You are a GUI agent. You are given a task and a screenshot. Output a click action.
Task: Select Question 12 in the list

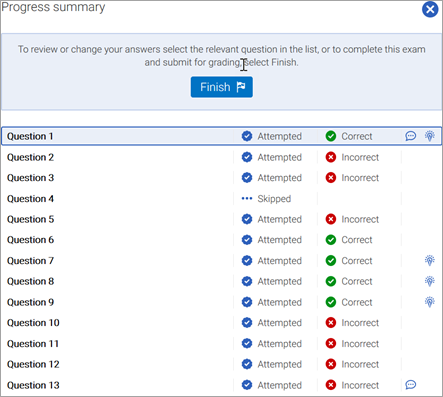222,364
